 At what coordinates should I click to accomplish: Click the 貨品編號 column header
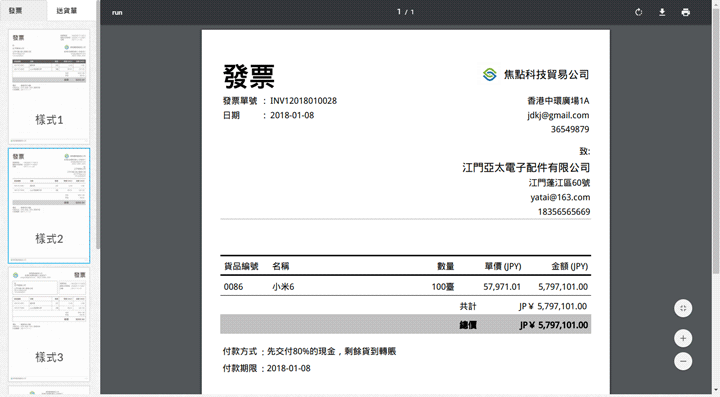pyautogui.click(x=241, y=266)
